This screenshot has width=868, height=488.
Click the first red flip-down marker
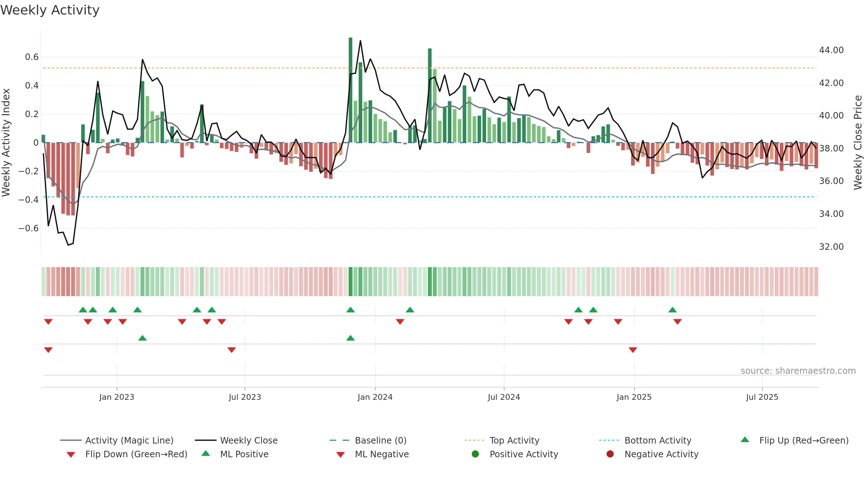pyautogui.click(x=48, y=322)
